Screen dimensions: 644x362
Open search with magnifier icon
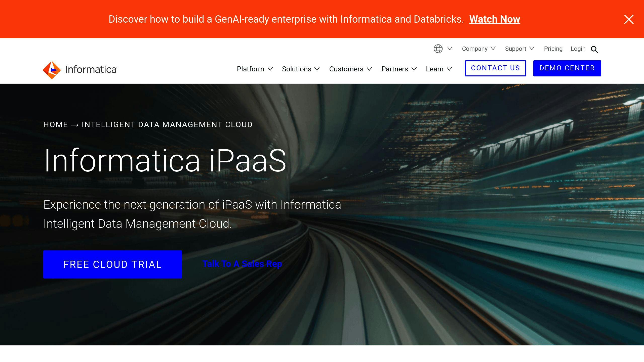(594, 50)
